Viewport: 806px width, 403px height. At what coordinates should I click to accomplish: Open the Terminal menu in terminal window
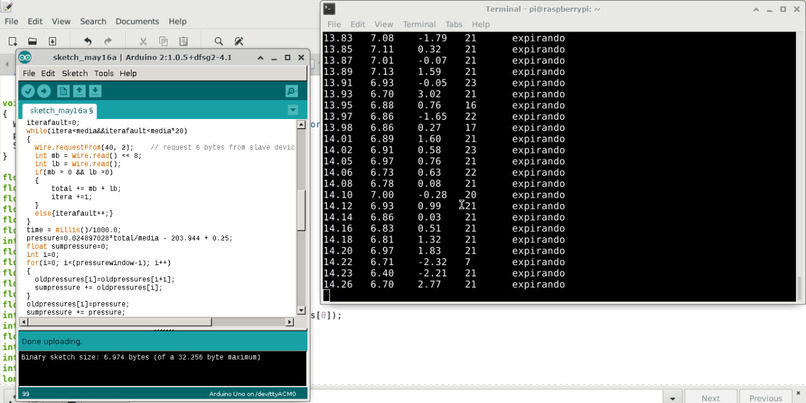point(419,24)
